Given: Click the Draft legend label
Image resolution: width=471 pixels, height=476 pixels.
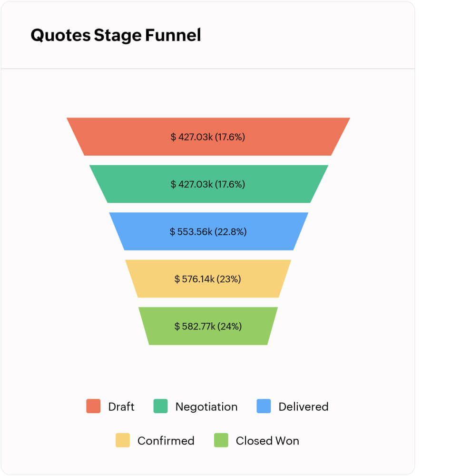Looking at the screenshot, I should pos(121,407).
